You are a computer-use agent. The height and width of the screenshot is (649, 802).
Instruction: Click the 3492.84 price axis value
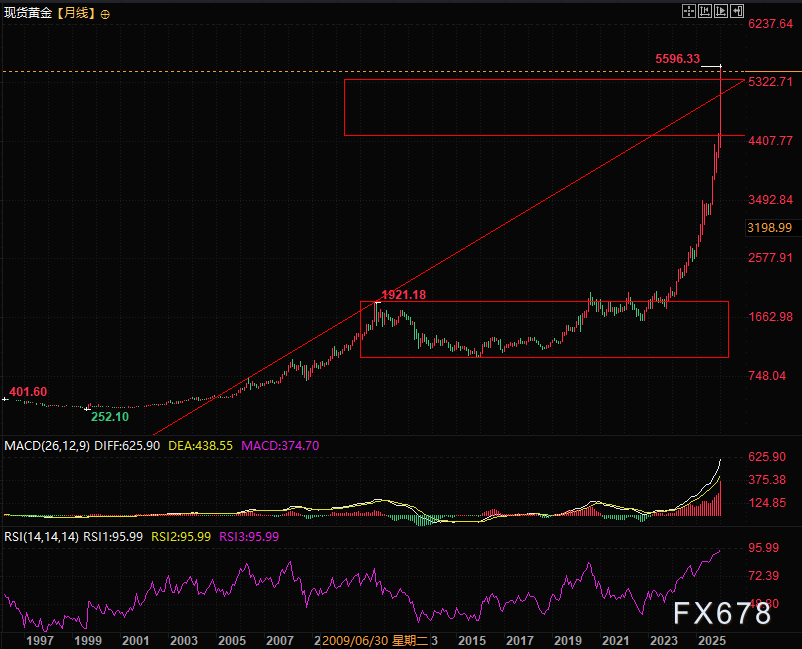pos(770,199)
